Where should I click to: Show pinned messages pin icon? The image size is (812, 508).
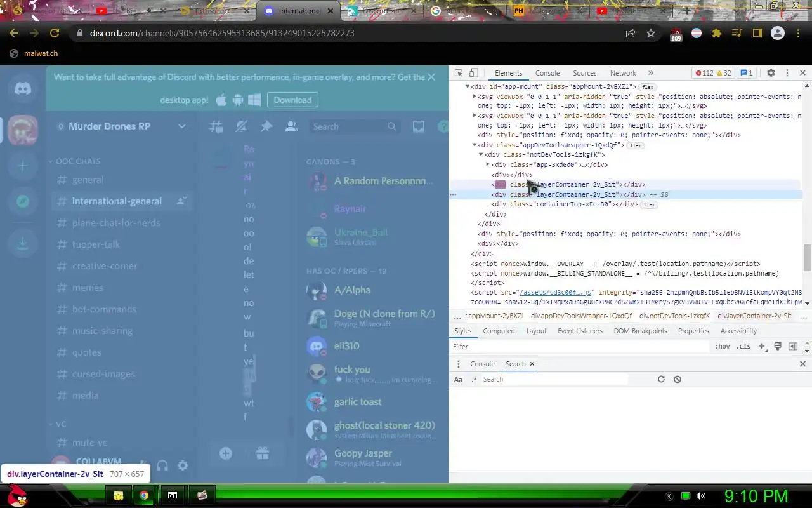click(x=266, y=126)
